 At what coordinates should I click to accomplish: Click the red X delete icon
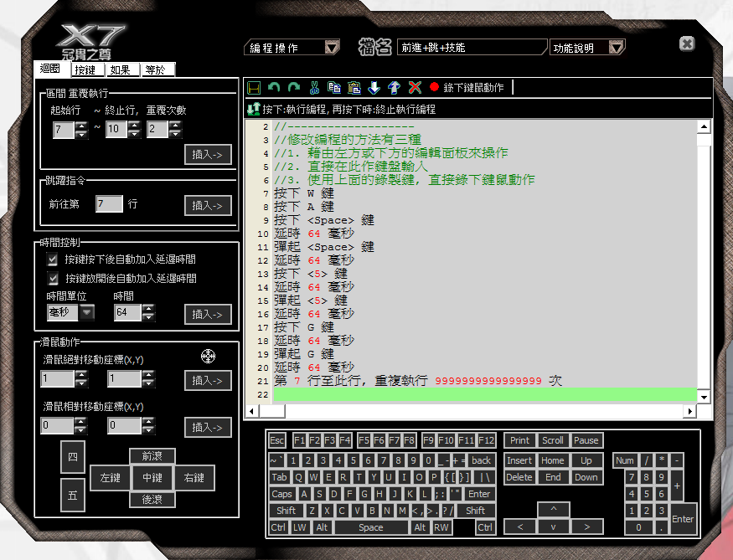414,87
